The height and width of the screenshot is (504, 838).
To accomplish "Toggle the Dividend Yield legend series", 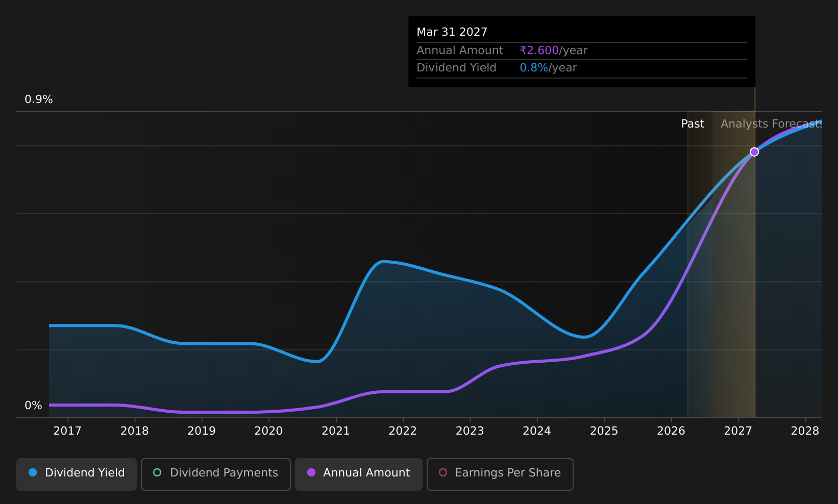I will [77, 474].
